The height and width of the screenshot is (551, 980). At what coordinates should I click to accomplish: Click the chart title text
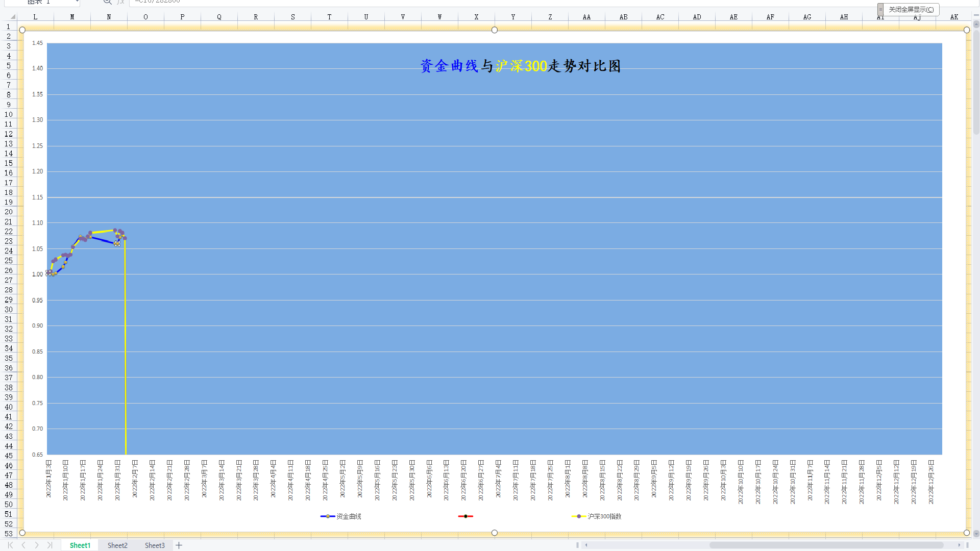(x=520, y=66)
